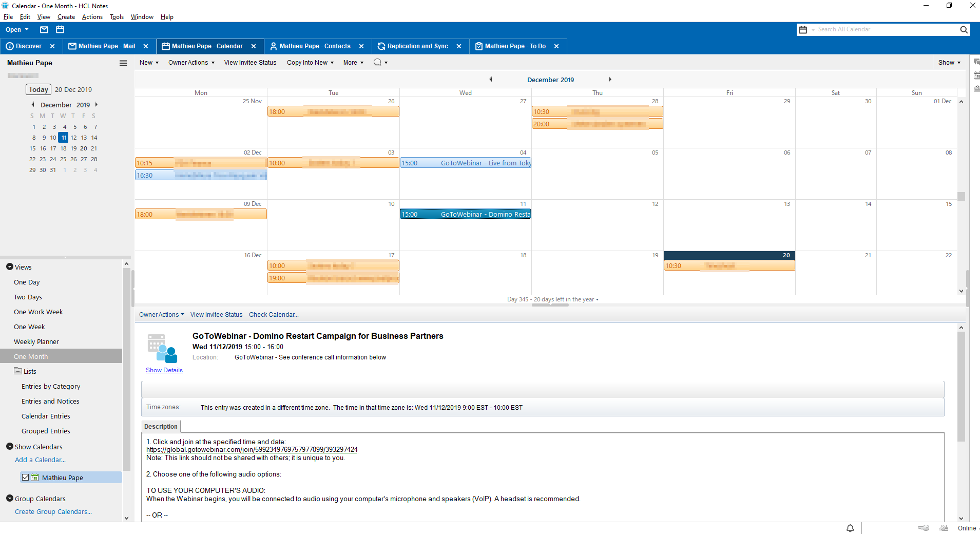Viewport: 980px width, 534px height.
Task: Open the Day 345 footer dropdown
Action: tap(553, 299)
